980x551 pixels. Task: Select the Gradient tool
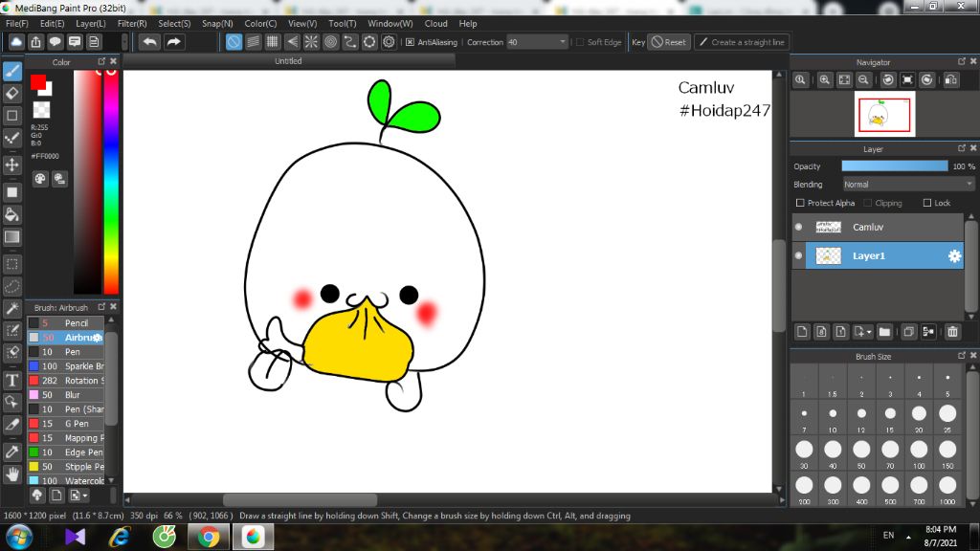(11, 237)
